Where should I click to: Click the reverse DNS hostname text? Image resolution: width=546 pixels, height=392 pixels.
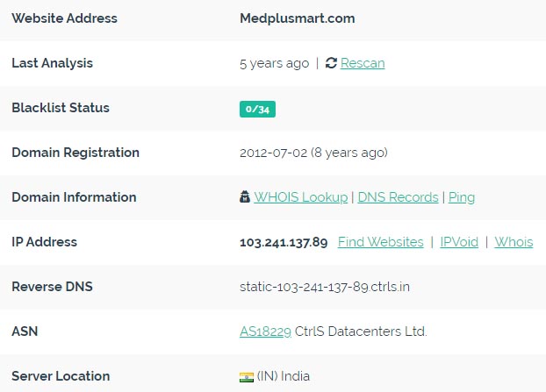(325, 287)
